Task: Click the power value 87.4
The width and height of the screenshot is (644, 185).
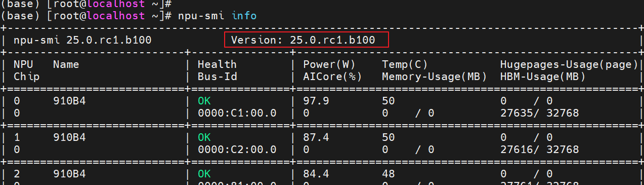Action: pos(316,137)
